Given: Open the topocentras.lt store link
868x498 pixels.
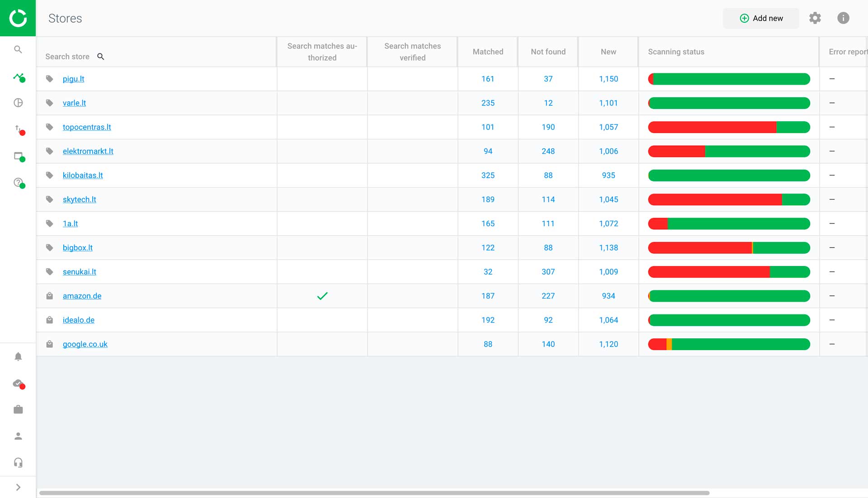Looking at the screenshot, I should pos(87,127).
